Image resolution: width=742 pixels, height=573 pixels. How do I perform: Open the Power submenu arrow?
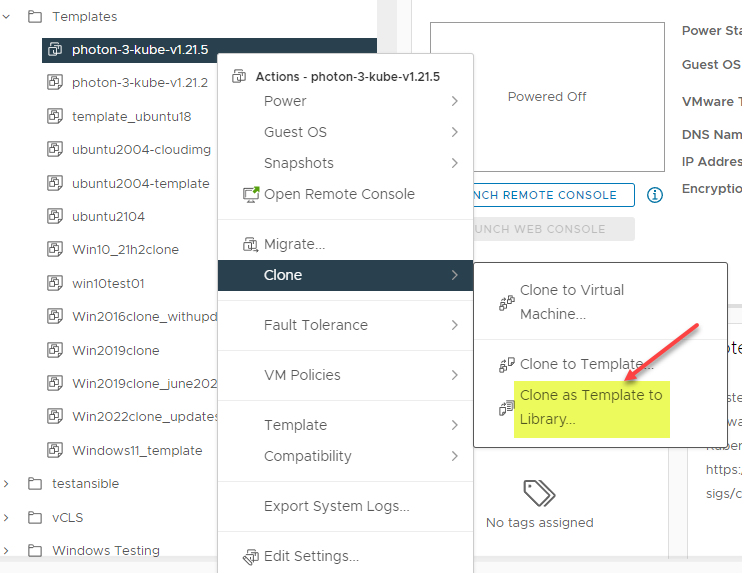(x=454, y=101)
